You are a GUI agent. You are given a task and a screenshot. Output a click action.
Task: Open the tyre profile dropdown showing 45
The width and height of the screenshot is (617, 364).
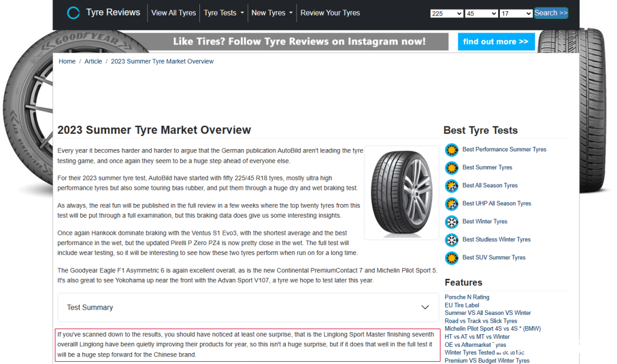pos(481,13)
